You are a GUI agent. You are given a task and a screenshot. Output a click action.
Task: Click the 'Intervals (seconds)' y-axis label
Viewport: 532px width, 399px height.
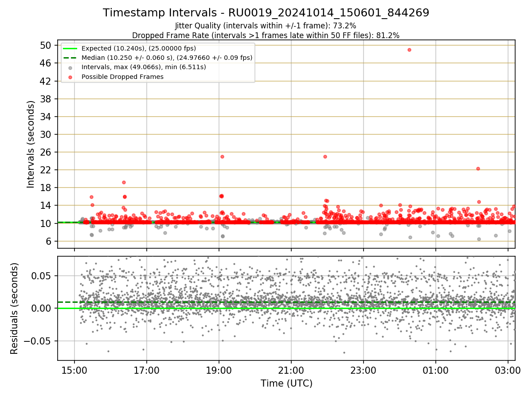[x=31, y=144]
